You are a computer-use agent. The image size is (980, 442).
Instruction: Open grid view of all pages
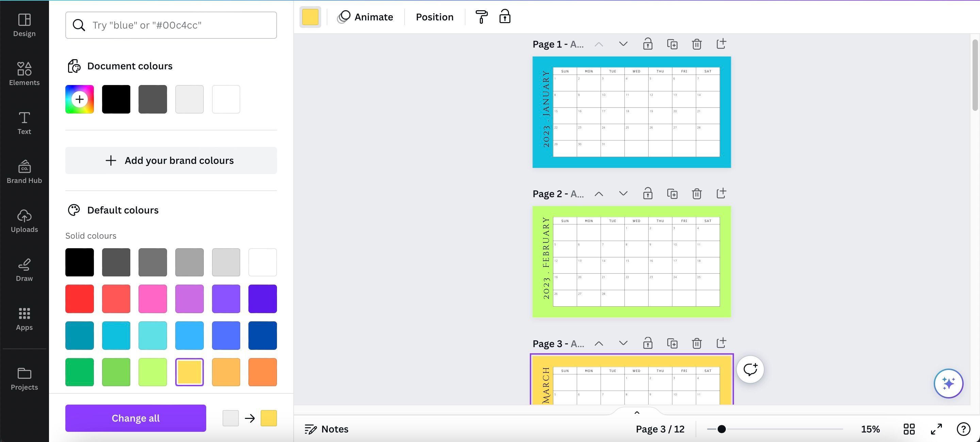coord(909,429)
